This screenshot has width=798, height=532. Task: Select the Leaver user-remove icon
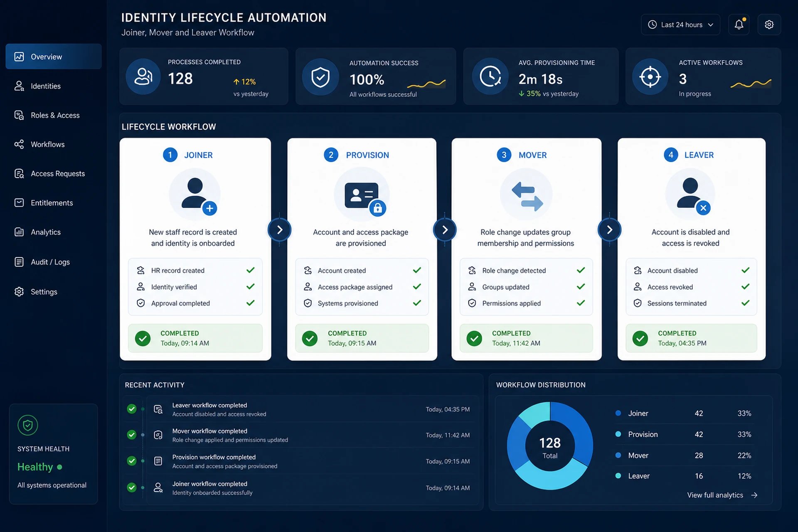(690, 194)
